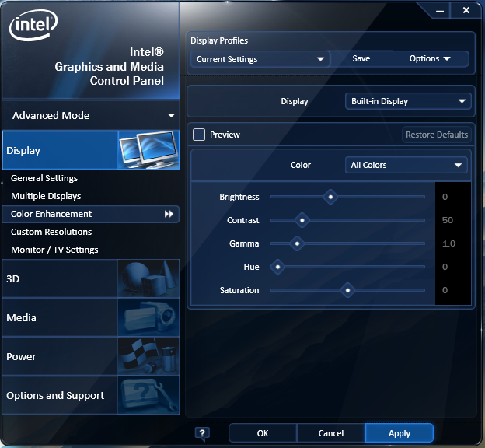This screenshot has height=448, width=485.
Task: Open the Current Settings profile dropdown
Action: pos(259,59)
